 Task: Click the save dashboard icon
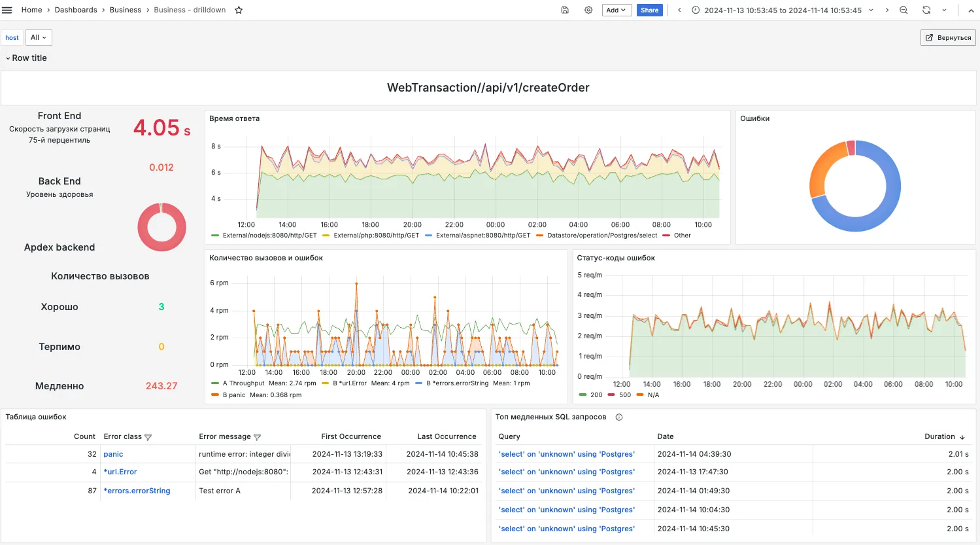coord(565,10)
